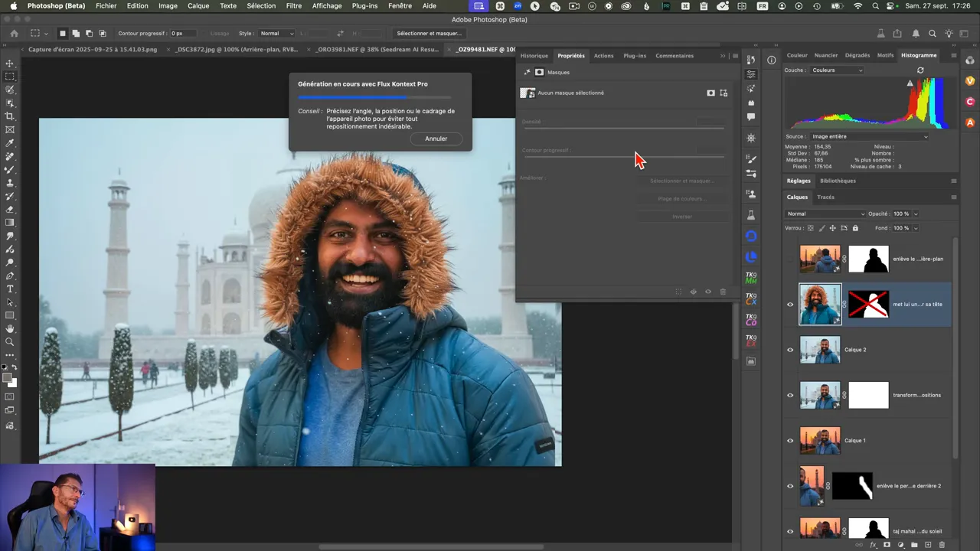Click the histogram refresh icon
Image resolution: width=980 pixels, height=551 pixels.
(920, 70)
